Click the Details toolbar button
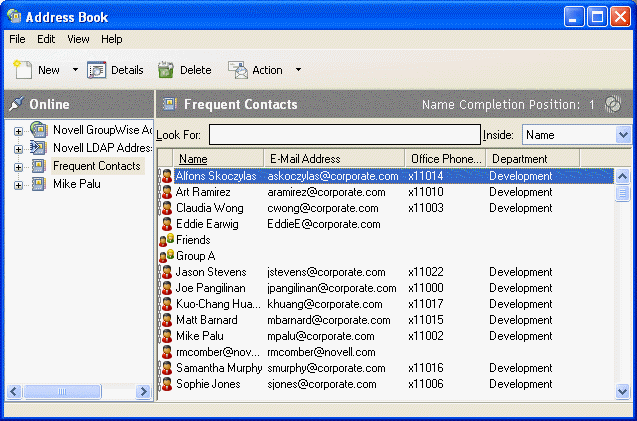 point(115,70)
